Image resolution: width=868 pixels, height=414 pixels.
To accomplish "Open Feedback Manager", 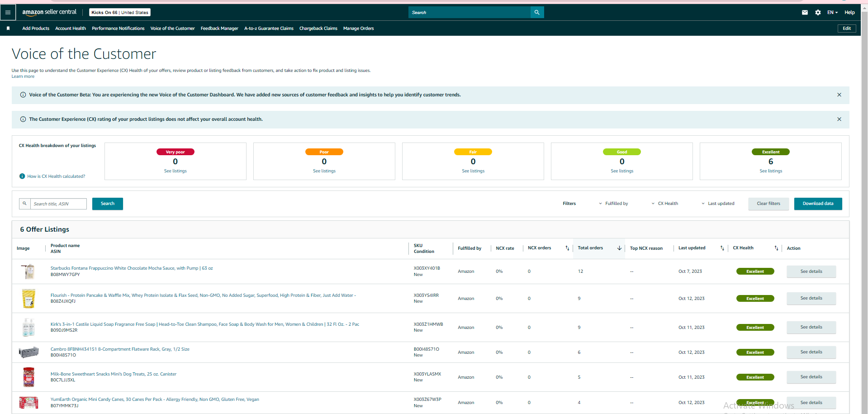I will [219, 29].
